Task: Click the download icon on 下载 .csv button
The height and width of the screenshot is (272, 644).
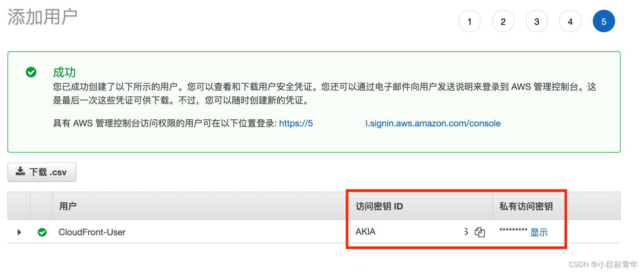Action: click(x=20, y=172)
